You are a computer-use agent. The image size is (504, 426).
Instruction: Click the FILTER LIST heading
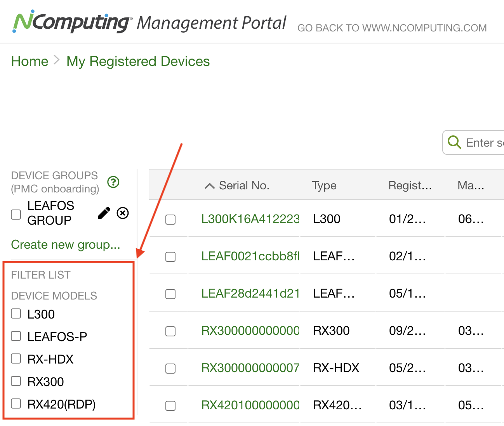[x=41, y=275]
